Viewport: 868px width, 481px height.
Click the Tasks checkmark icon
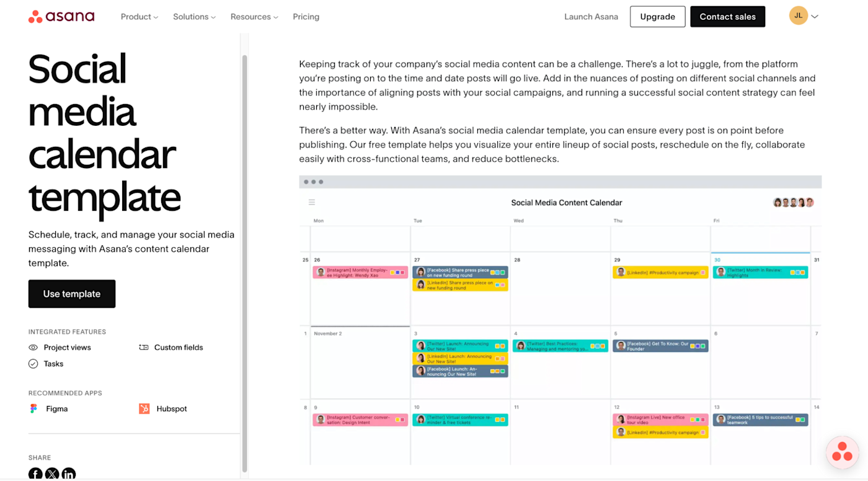point(33,364)
